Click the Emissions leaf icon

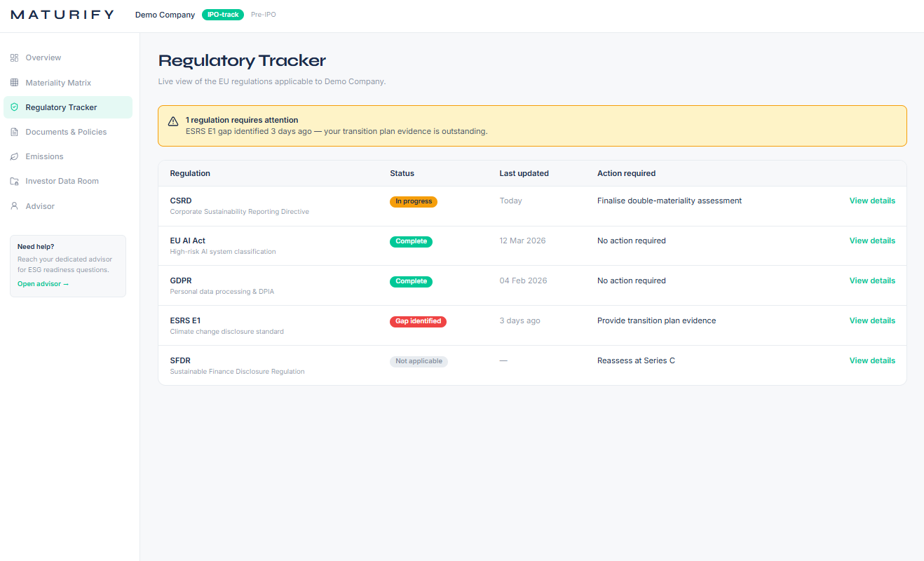14,156
